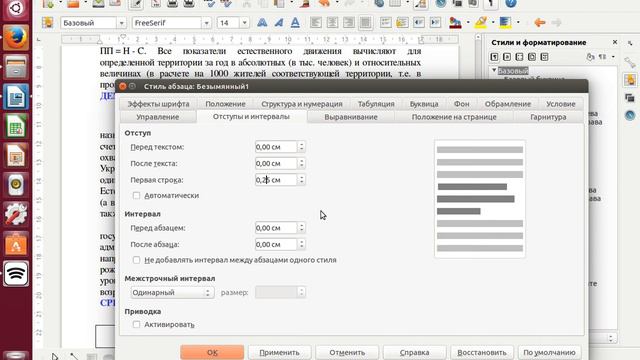Show list styles in Styles panel
This screenshot has height=360, width=640.
point(544,57)
